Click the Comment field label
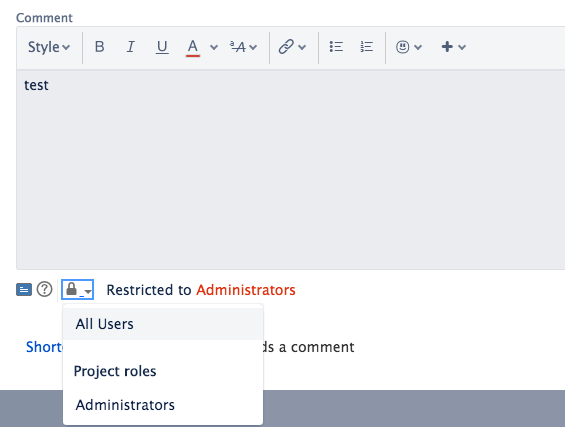The image size is (565, 427). click(44, 18)
